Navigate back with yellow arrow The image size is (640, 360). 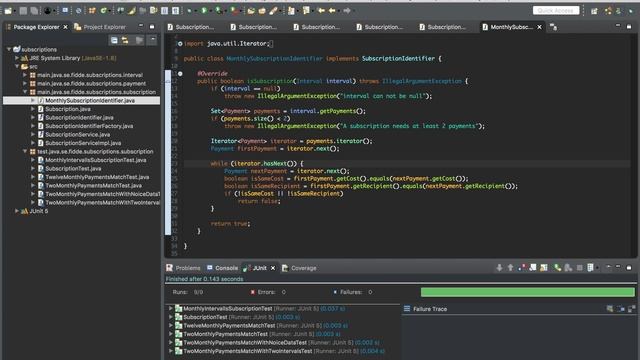coord(332,11)
